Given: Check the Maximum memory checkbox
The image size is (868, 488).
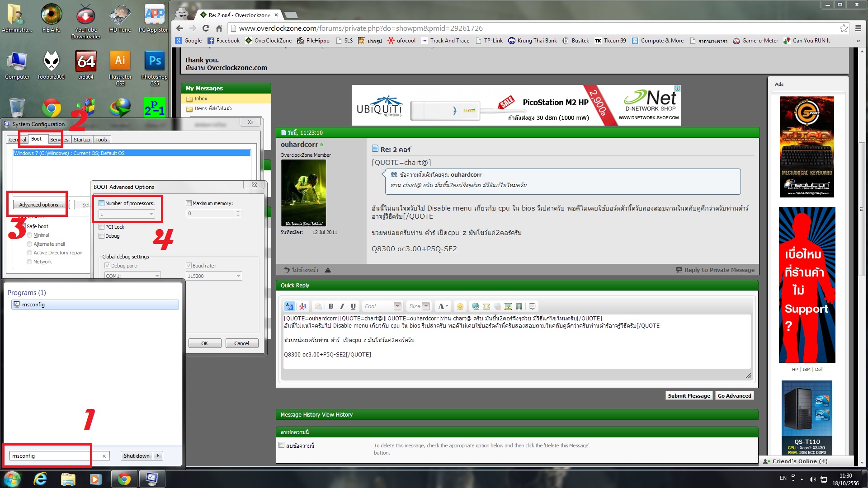Looking at the screenshot, I should (x=189, y=203).
